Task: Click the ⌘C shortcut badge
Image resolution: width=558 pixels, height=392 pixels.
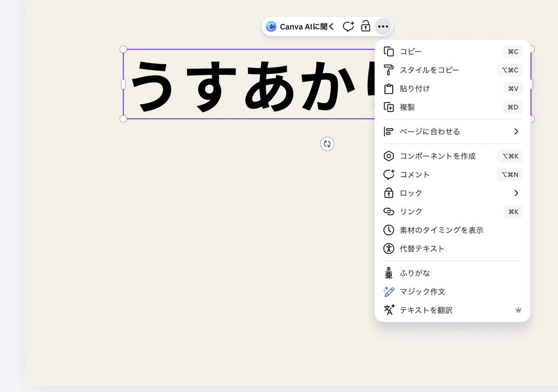Action: [513, 51]
